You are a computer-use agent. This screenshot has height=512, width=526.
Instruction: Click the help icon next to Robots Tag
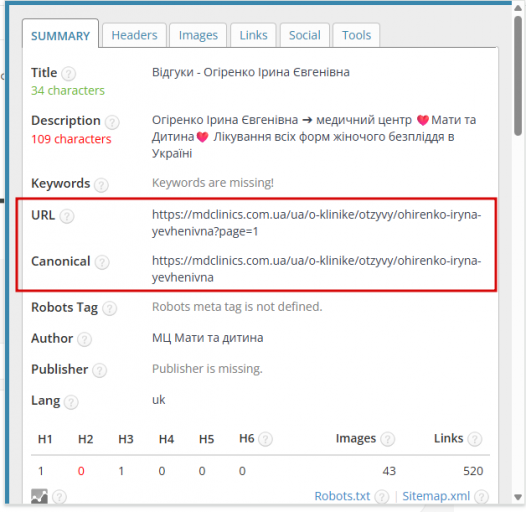pos(109,309)
